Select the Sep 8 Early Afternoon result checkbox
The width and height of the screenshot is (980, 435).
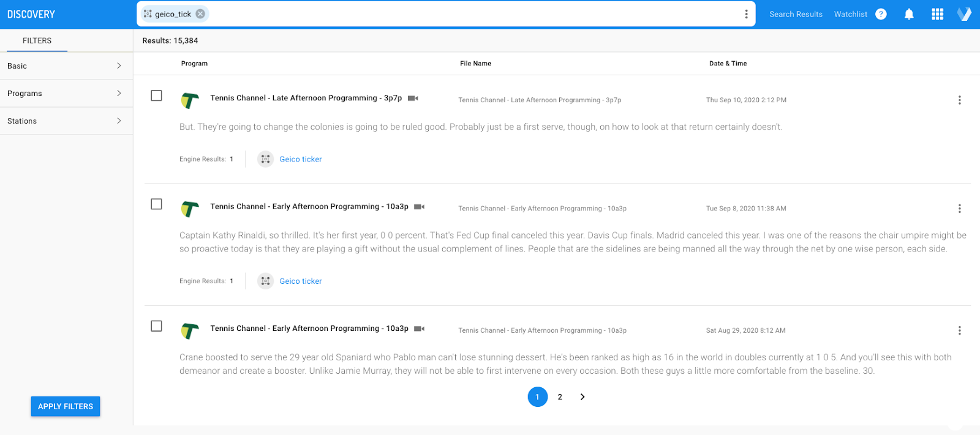coord(156,204)
